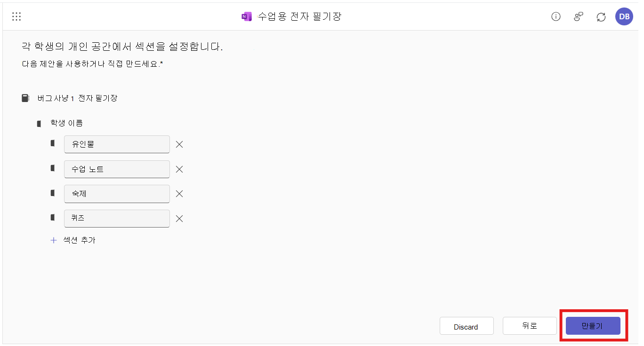Select the 학생 이름 tree label
This screenshot has height=346, width=644.
tap(67, 123)
